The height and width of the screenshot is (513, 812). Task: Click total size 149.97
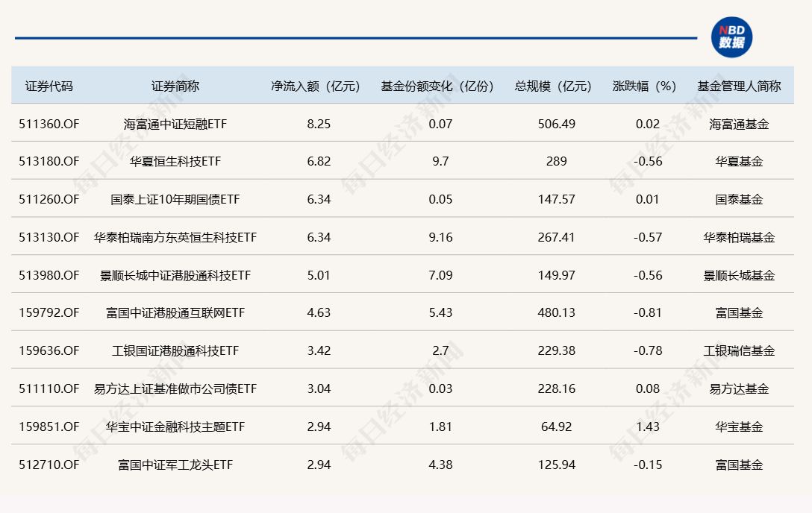(557, 275)
